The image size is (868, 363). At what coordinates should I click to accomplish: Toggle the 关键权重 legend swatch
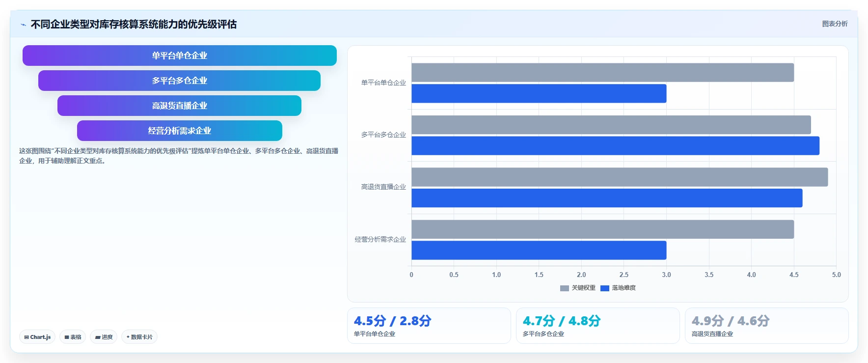[565, 288]
